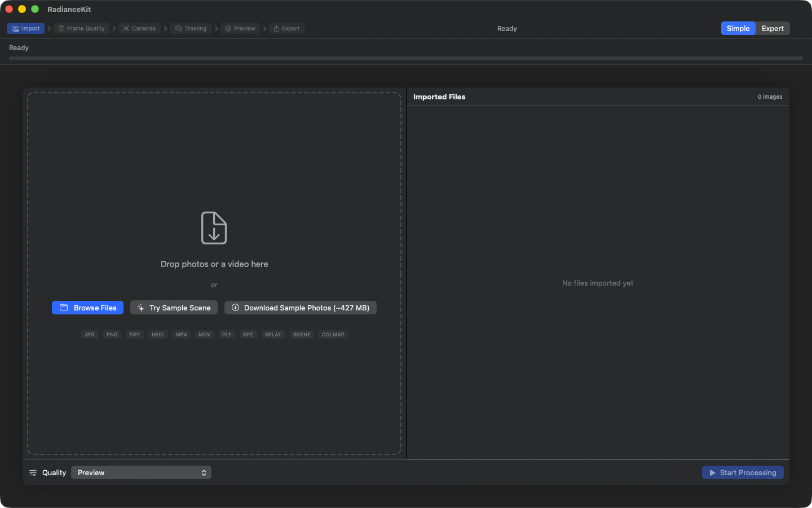Click the chevron between Preview and Export

click(x=264, y=28)
